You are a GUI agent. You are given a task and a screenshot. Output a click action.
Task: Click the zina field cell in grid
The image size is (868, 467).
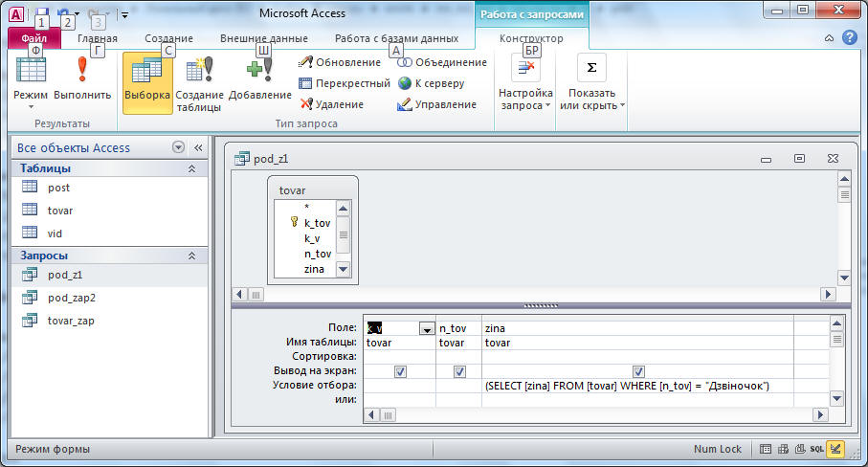[x=637, y=328]
